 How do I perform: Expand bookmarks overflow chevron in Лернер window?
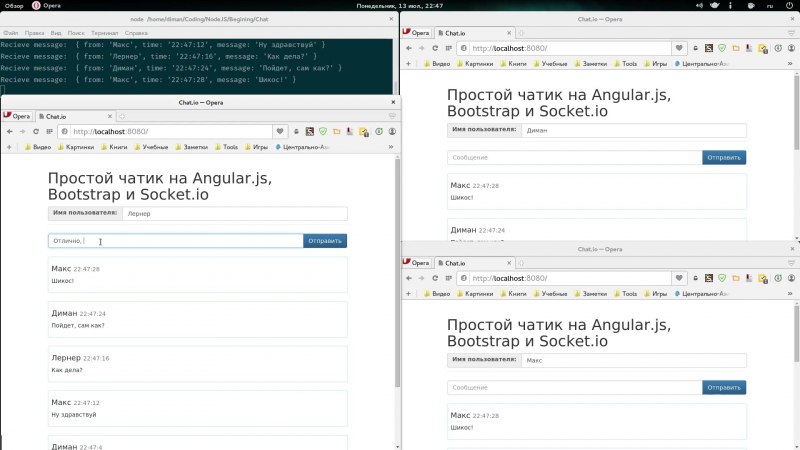tap(391, 147)
